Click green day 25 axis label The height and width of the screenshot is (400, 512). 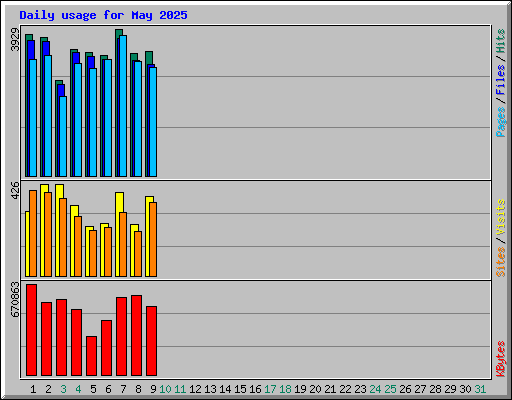coord(390,389)
